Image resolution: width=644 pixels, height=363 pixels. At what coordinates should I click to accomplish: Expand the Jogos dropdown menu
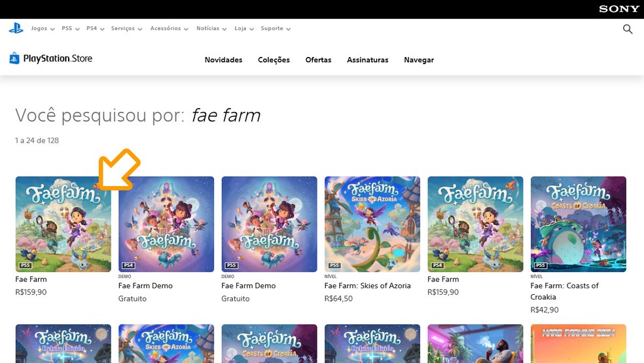43,28
